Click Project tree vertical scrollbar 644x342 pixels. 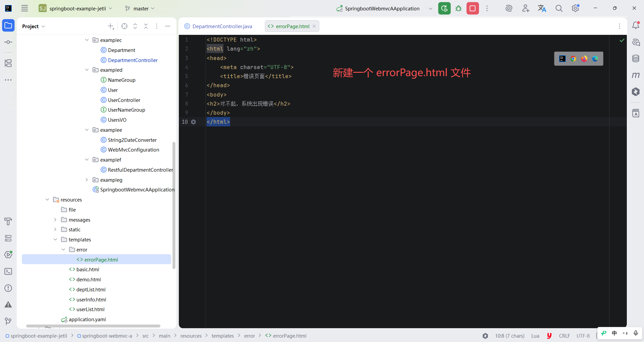click(174, 205)
